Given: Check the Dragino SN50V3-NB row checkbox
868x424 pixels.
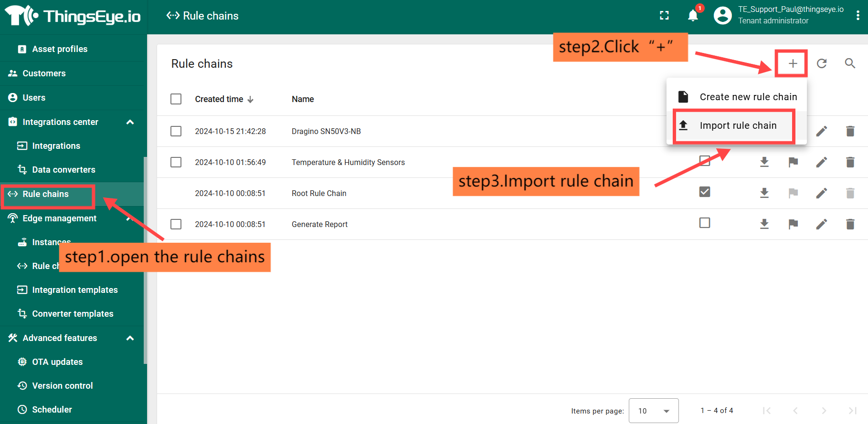Looking at the screenshot, I should 176,131.
